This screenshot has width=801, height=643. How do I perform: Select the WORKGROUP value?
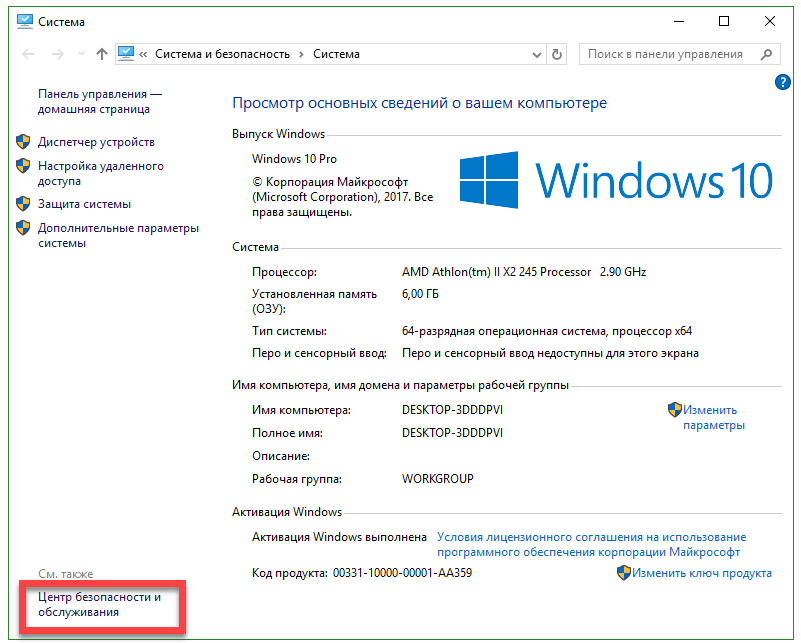tap(438, 479)
